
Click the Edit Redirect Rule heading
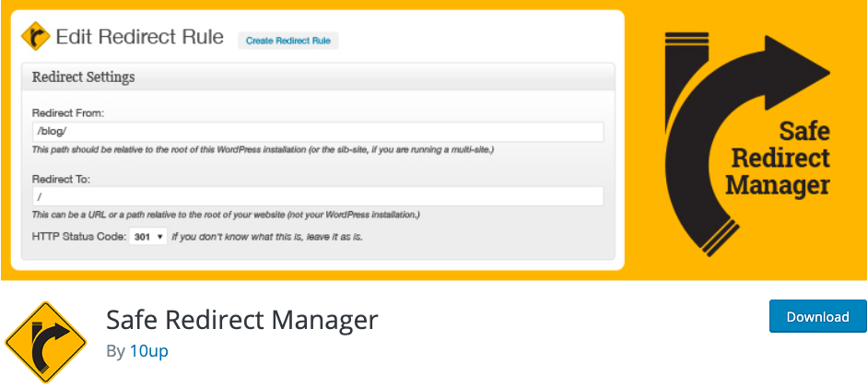tap(140, 37)
